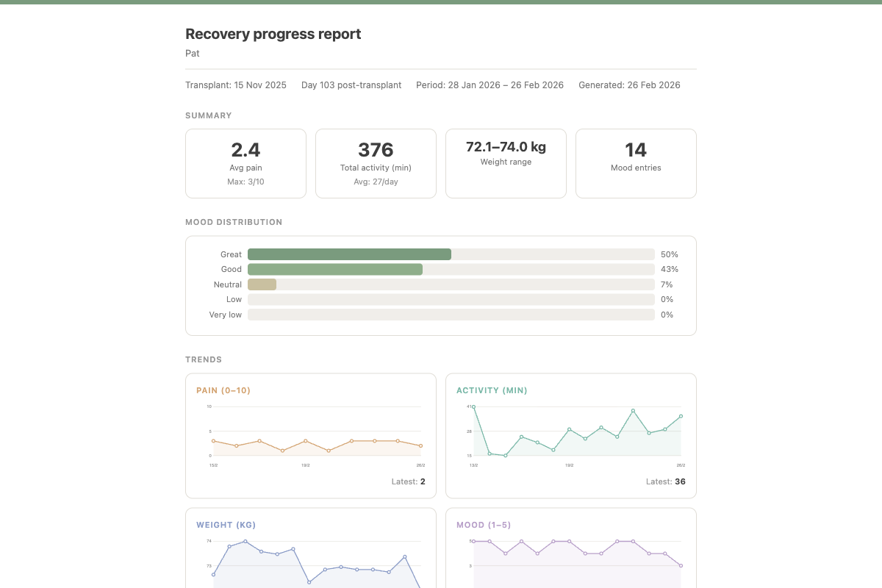Click the 50% label beside the Great bar

pyautogui.click(x=669, y=254)
